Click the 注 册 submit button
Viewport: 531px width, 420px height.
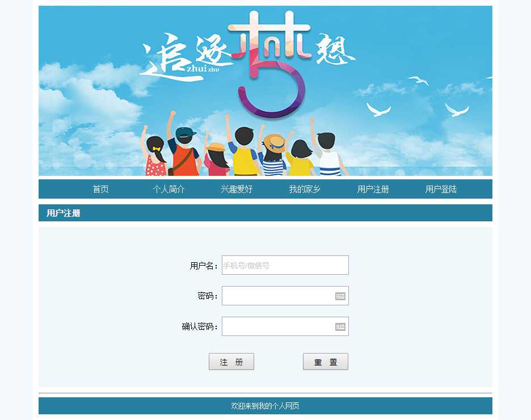pos(231,362)
